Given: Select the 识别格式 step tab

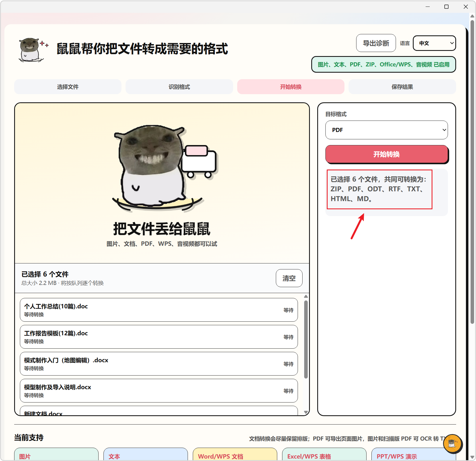Looking at the screenshot, I should point(179,87).
